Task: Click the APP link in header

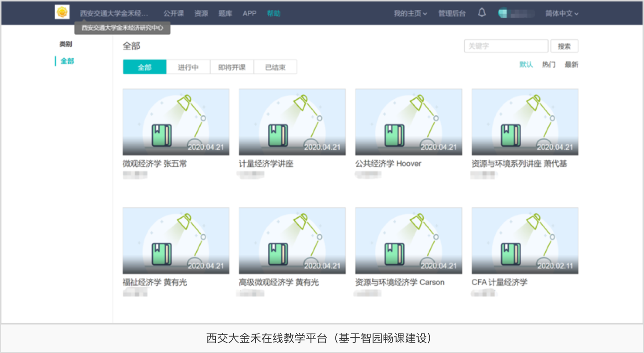Action: pos(249,13)
